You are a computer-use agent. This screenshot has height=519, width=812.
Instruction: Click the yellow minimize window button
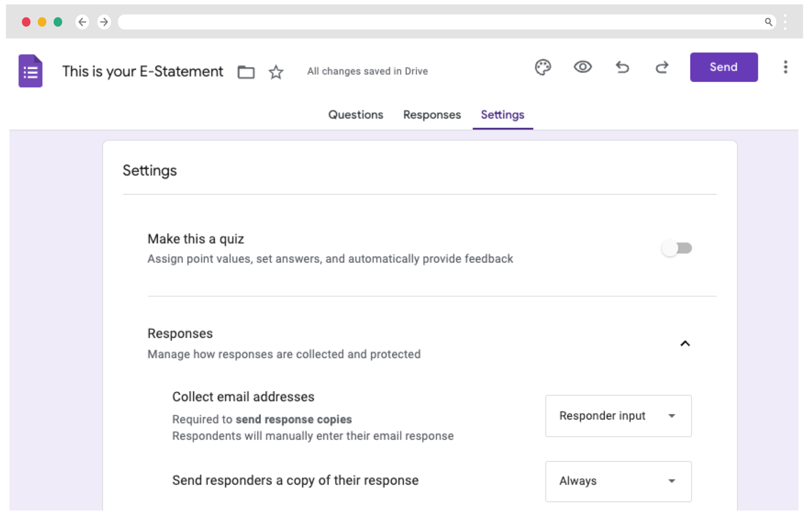click(42, 22)
